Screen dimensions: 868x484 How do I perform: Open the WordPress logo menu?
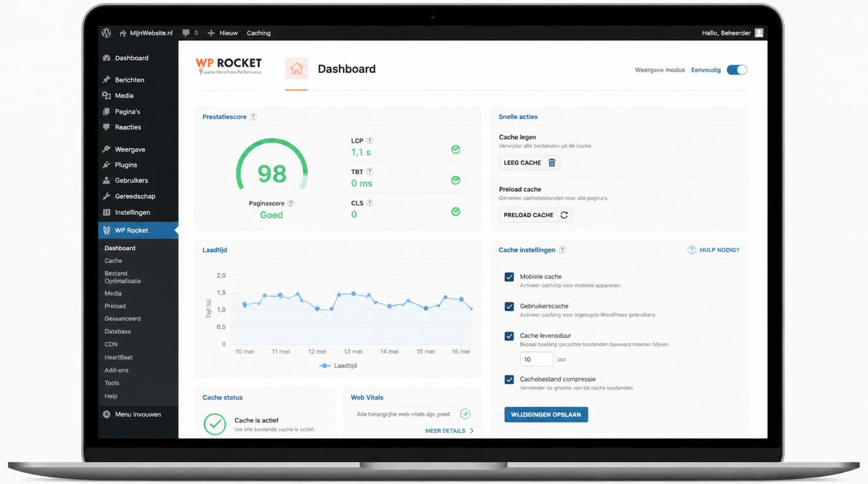(107, 33)
